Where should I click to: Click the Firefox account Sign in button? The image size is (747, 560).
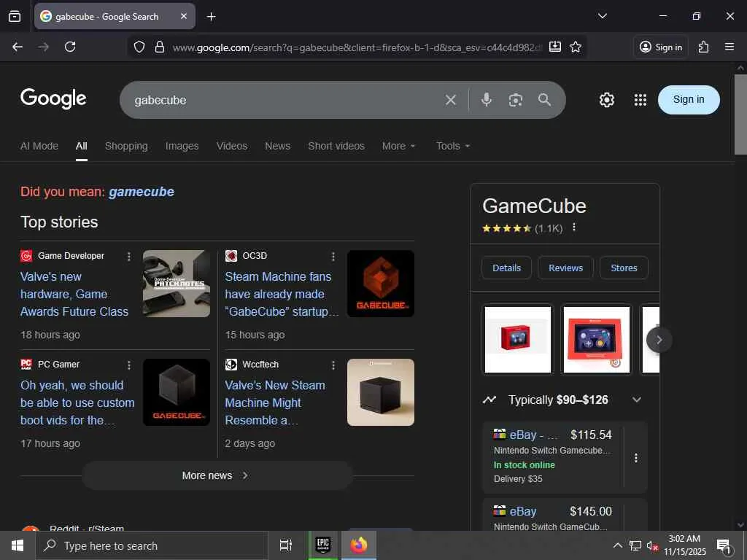(x=661, y=47)
